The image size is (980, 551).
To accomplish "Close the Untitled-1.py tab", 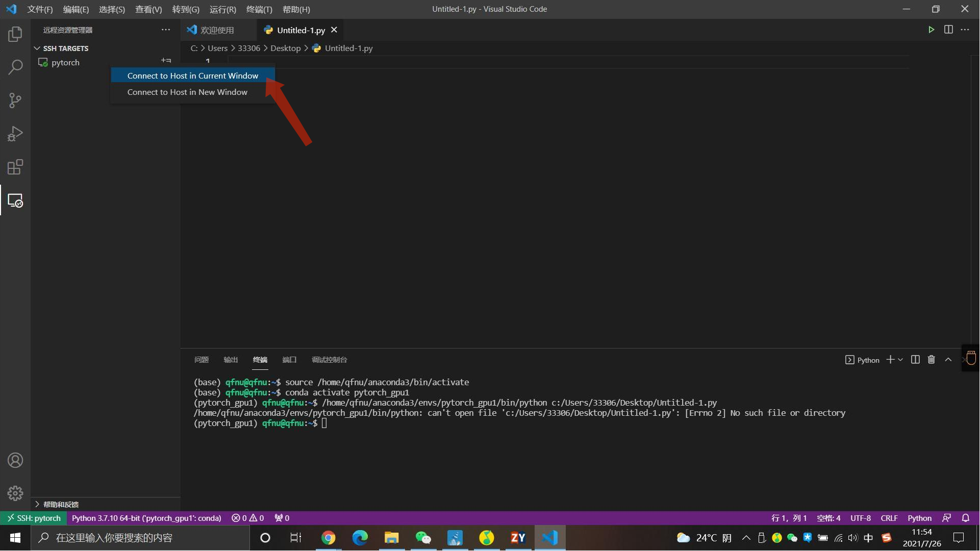I will pos(334,30).
